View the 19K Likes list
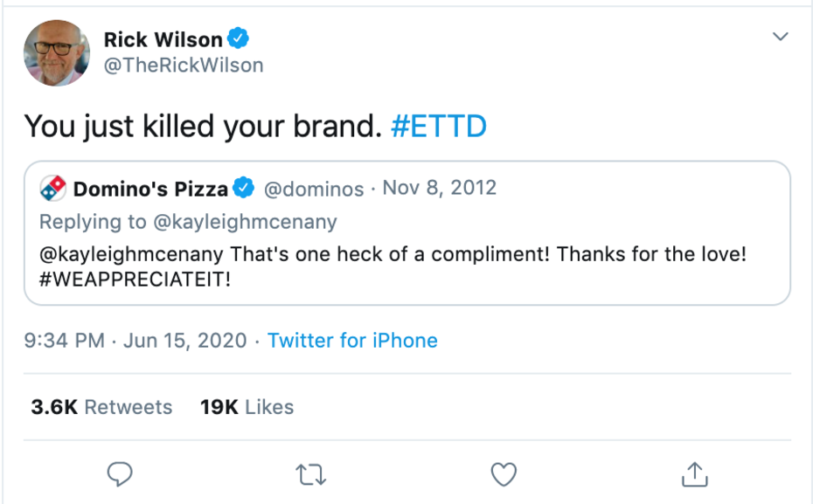 click(247, 407)
